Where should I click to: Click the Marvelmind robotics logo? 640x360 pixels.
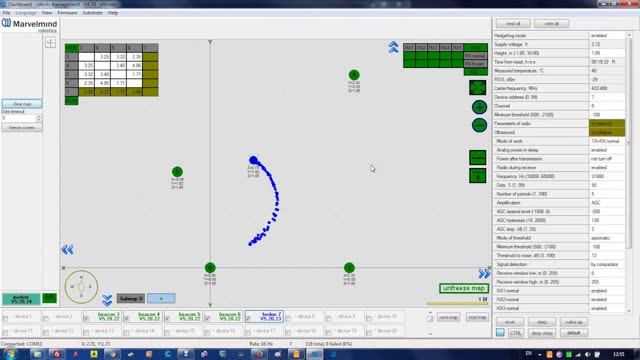click(x=29, y=26)
